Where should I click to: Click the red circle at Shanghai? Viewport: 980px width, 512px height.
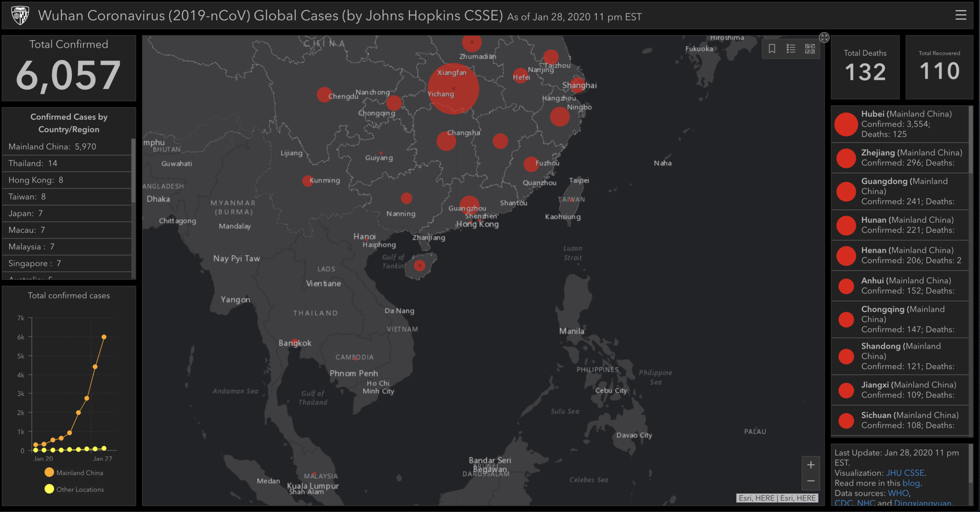click(578, 85)
